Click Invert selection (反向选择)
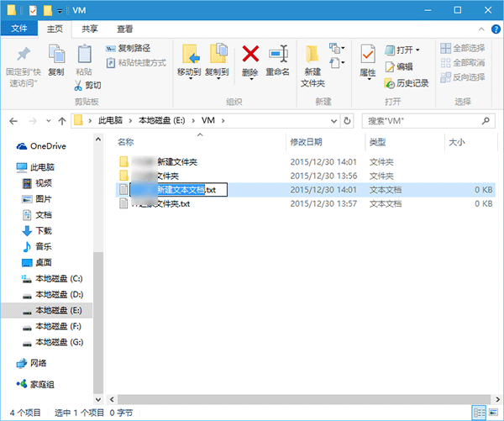The height and width of the screenshot is (421, 504). (x=463, y=77)
